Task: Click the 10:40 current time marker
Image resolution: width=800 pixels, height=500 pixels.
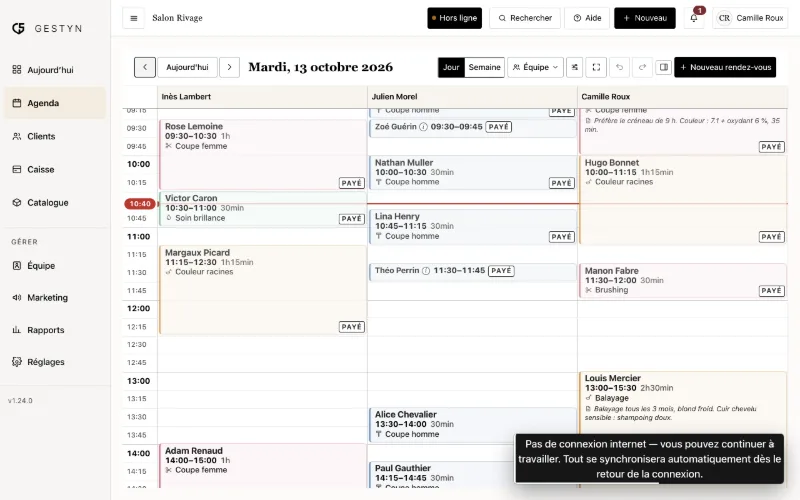Action: point(140,204)
